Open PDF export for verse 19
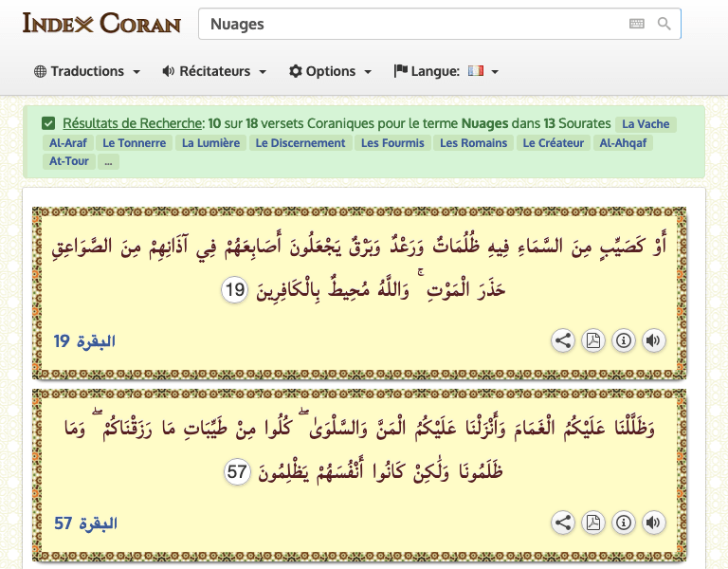Image resolution: width=728 pixels, height=569 pixels. [592, 340]
